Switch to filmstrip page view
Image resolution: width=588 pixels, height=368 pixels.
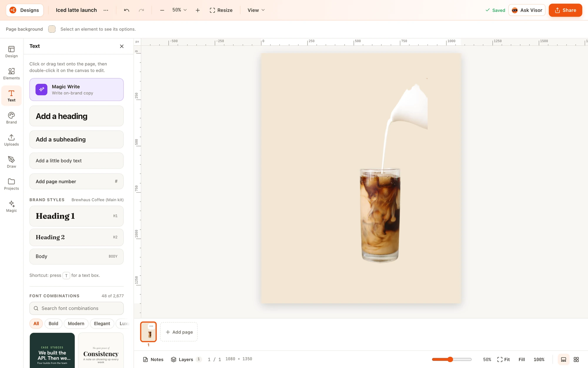[x=564, y=359]
